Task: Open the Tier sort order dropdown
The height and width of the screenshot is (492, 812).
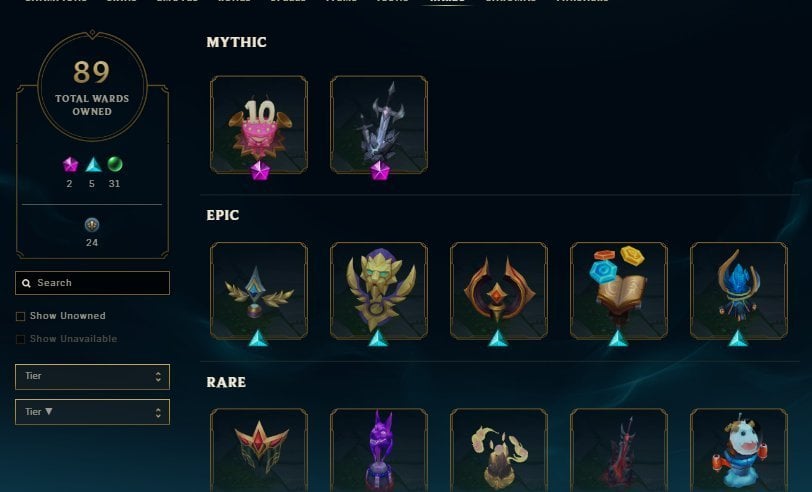Action: 92,412
